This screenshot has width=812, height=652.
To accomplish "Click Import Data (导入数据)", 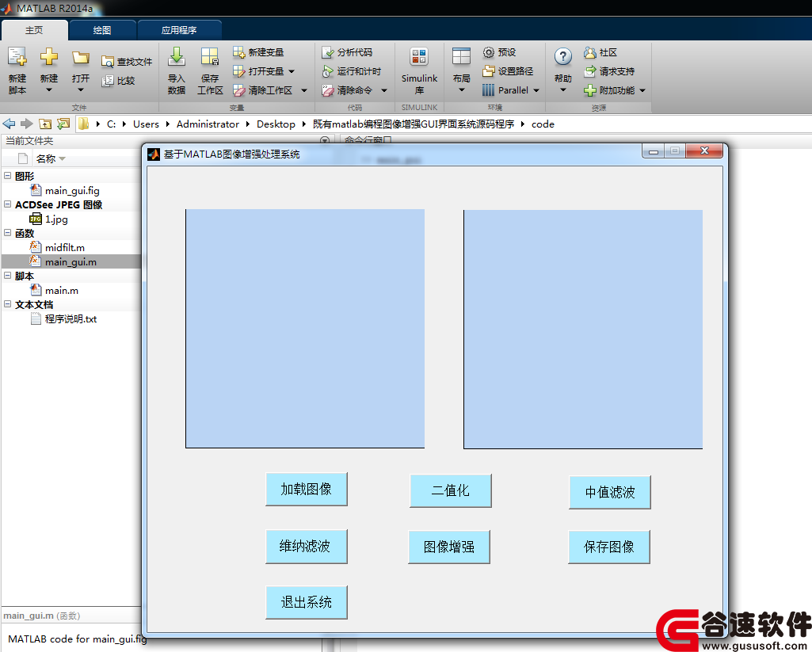I will tap(177, 71).
